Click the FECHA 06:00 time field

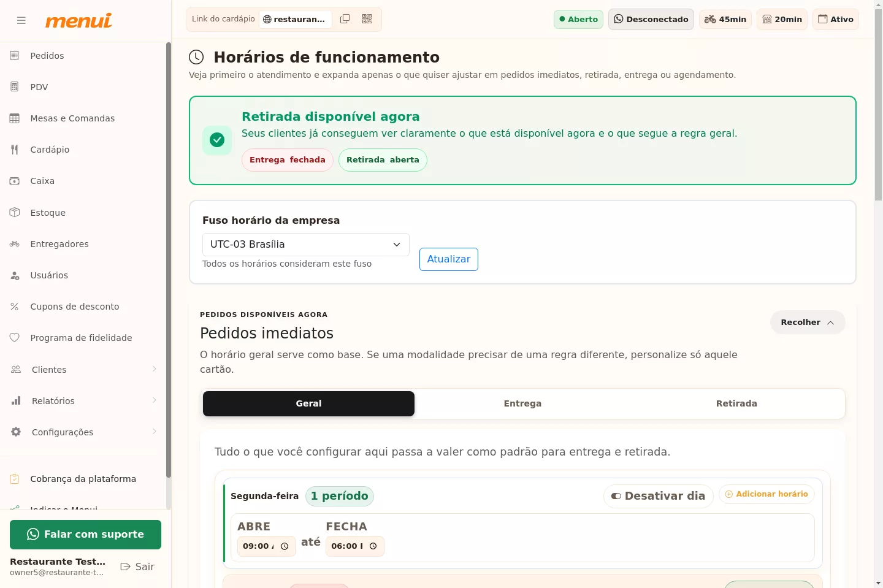click(x=354, y=546)
